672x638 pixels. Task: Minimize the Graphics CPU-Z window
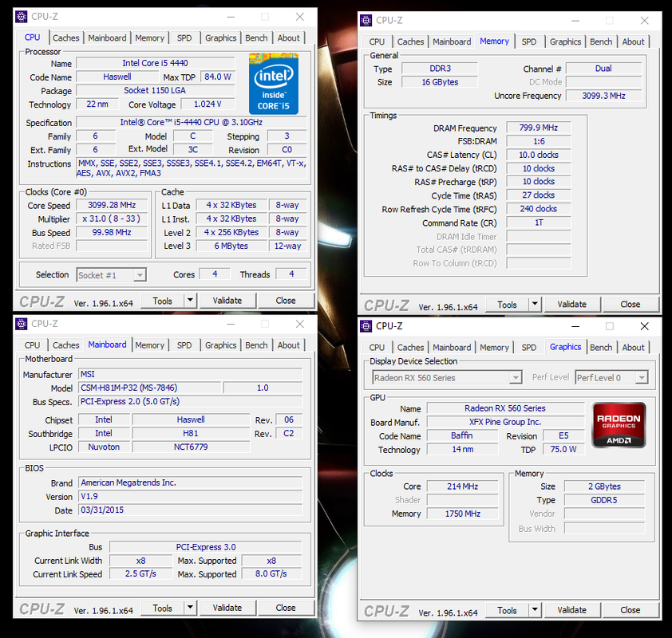tap(575, 326)
